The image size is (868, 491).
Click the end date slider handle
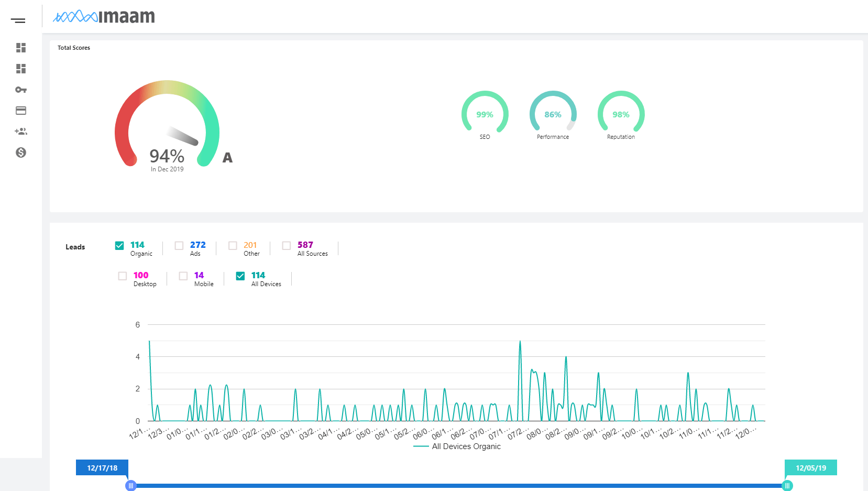point(787,486)
